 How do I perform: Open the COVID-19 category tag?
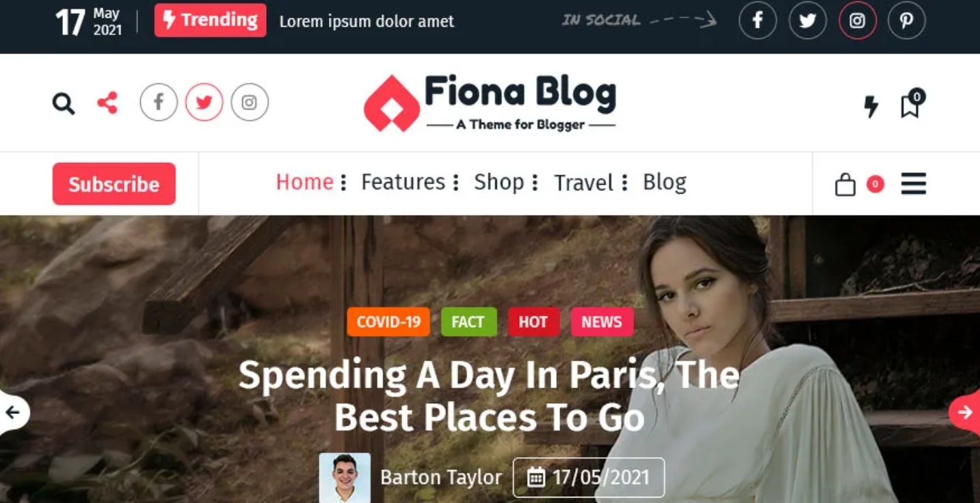[x=388, y=322]
